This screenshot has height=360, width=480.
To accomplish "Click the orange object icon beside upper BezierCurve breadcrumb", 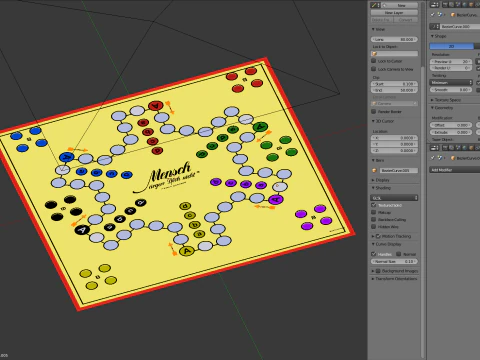I will [453, 15].
